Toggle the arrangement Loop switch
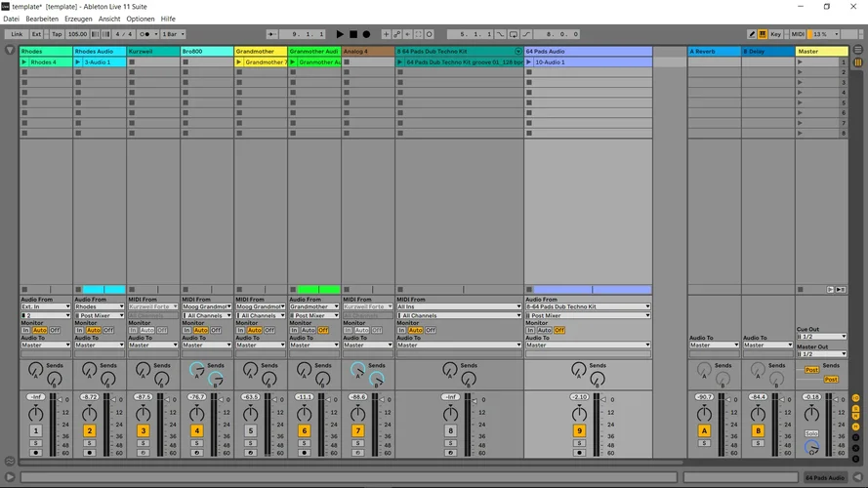 tap(514, 34)
